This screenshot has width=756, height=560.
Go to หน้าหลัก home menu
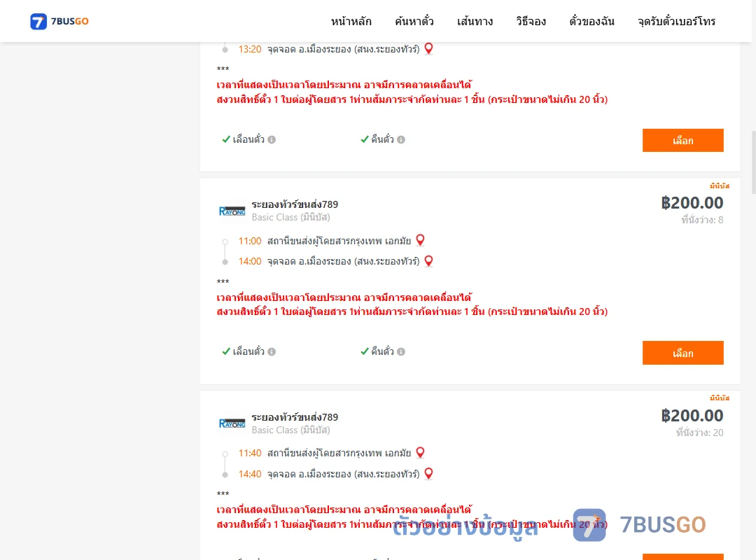point(351,21)
